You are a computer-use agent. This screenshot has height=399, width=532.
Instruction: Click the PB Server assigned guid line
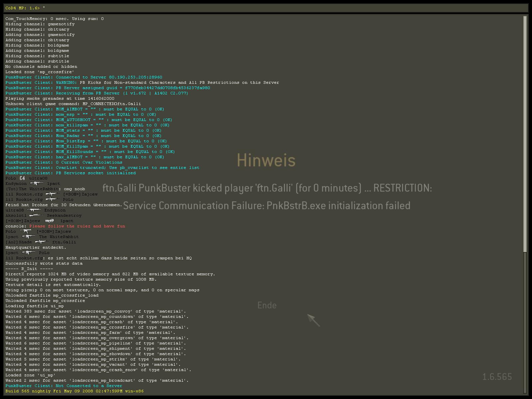[x=108, y=88]
